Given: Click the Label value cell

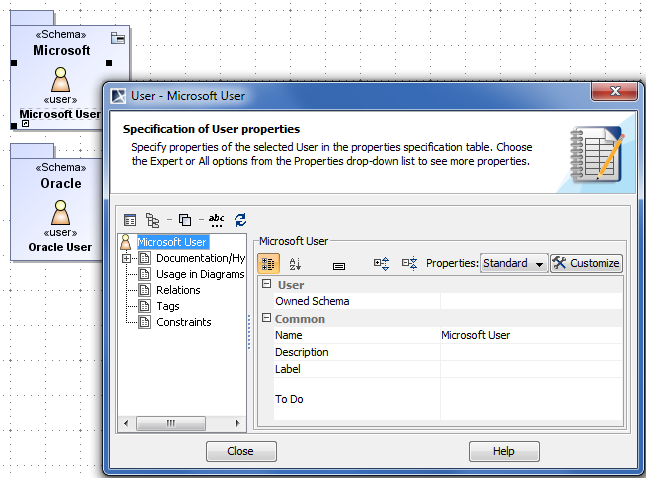Looking at the screenshot, I should [x=531, y=369].
